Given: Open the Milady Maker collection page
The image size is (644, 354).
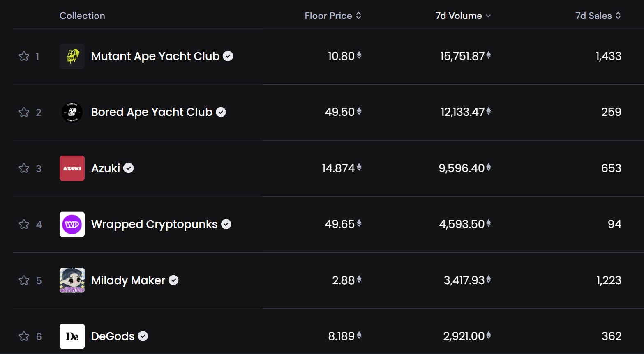Looking at the screenshot, I should pos(128,280).
